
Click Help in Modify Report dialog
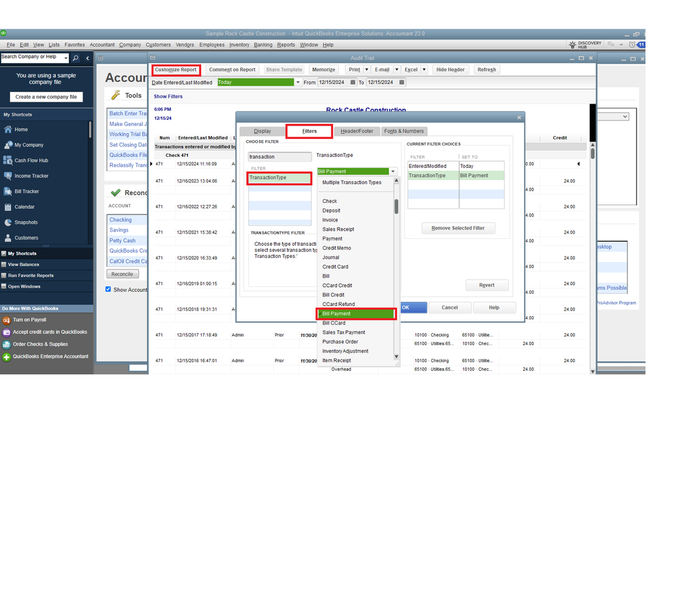494,307
